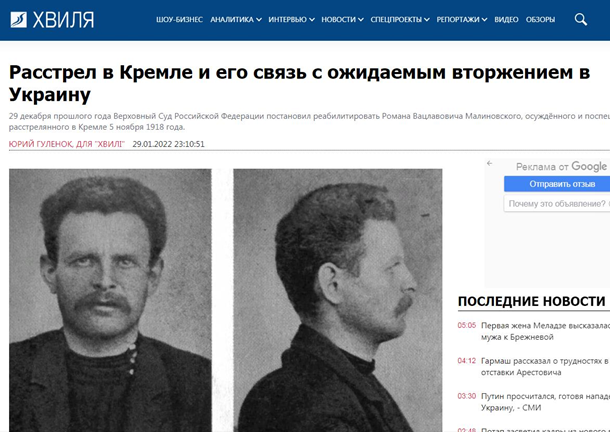Click the Хвиля logo icon
This screenshot has height=432, width=610.
click(x=18, y=19)
